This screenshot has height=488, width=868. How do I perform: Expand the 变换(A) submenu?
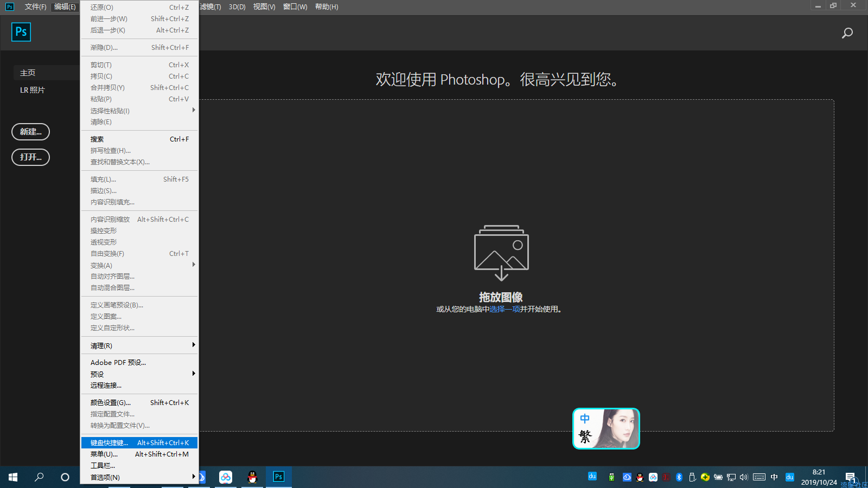click(139, 265)
